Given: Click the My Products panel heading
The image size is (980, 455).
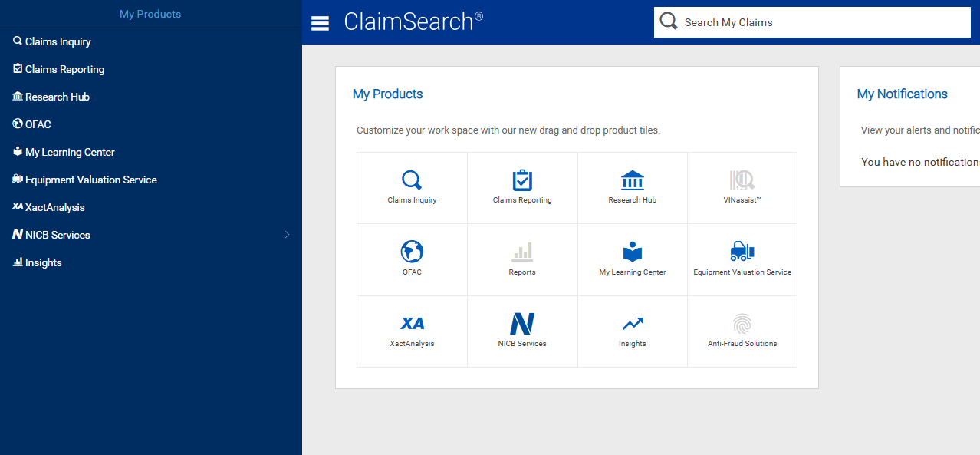Looking at the screenshot, I should pyautogui.click(x=388, y=94).
